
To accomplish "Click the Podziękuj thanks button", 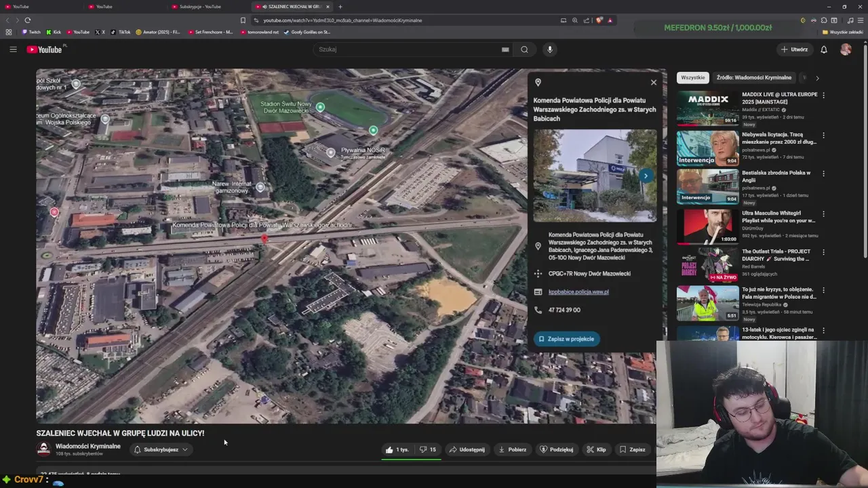I will [x=557, y=449].
